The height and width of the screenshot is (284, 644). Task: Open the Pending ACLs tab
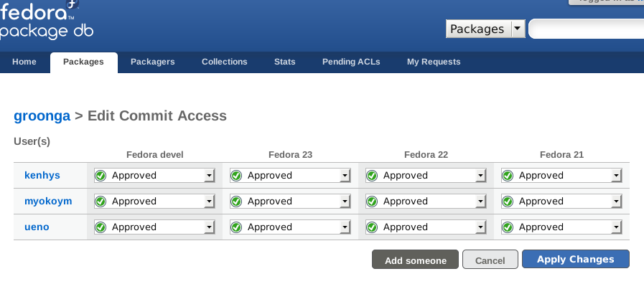[x=351, y=62]
